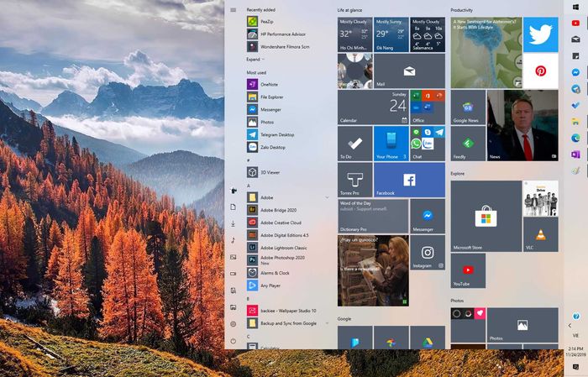Open the Chat folder tile

428,144
